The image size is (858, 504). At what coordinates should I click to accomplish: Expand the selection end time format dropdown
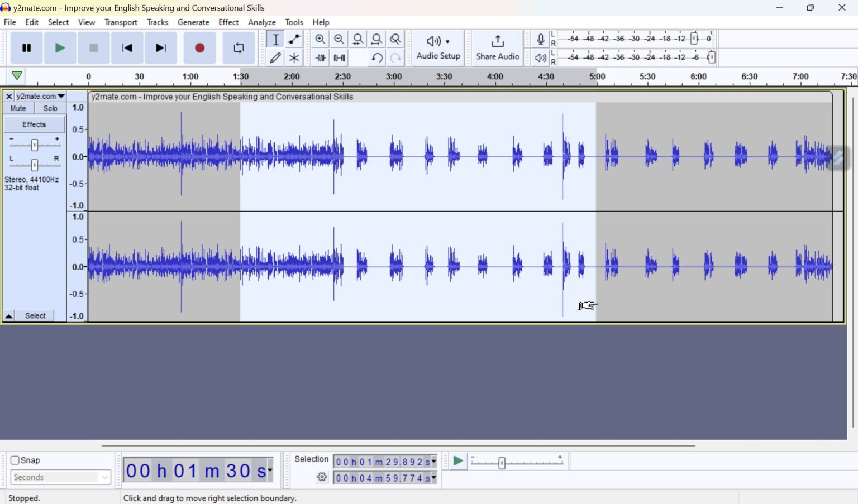(x=433, y=478)
